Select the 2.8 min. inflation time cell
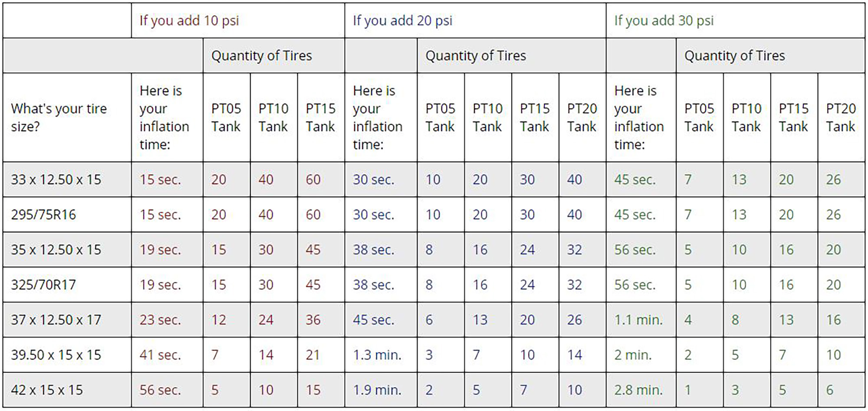The width and height of the screenshot is (868, 411). [x=641, y=390]
